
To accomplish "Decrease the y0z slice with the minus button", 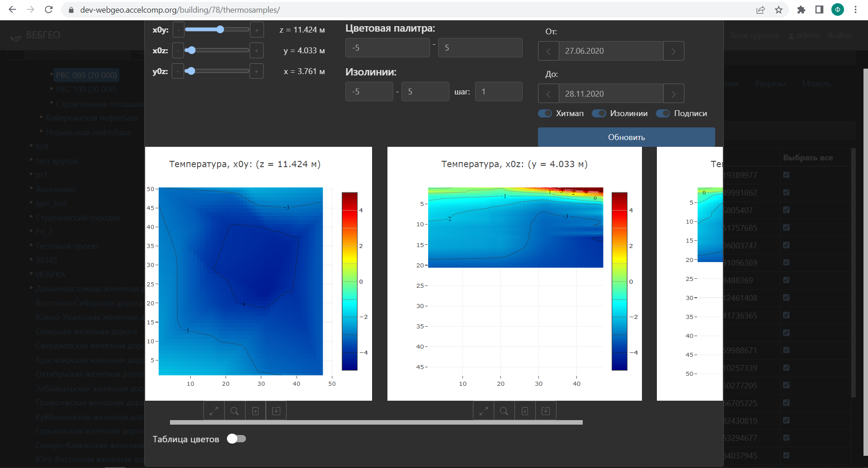I will tap(178, 71).
